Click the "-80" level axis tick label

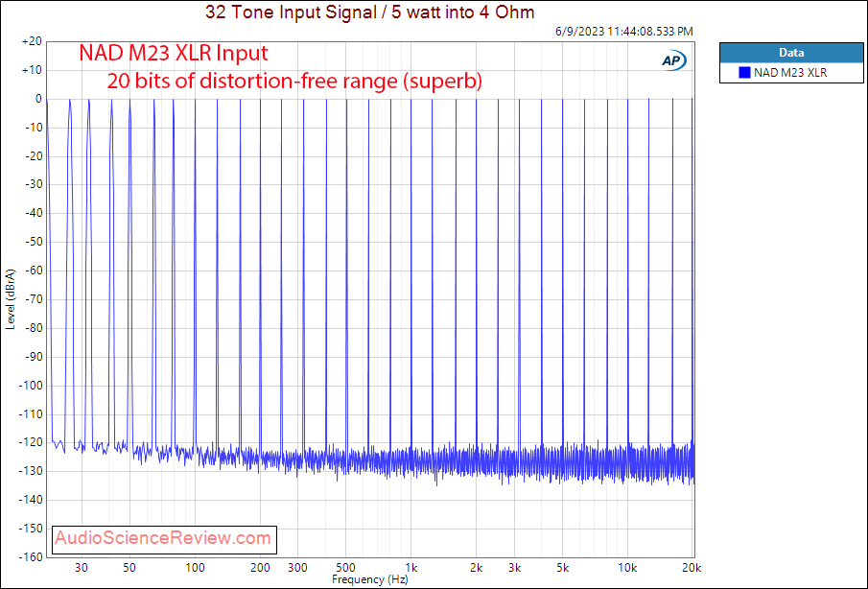34,328
